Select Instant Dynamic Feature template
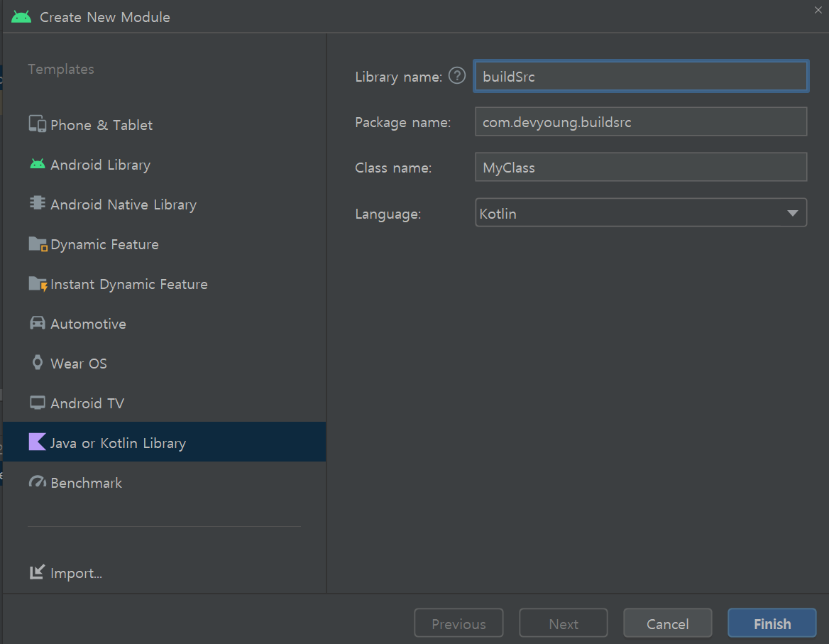Screen dimensions: 829x644 pyautogui.click(x=164, y=283)
